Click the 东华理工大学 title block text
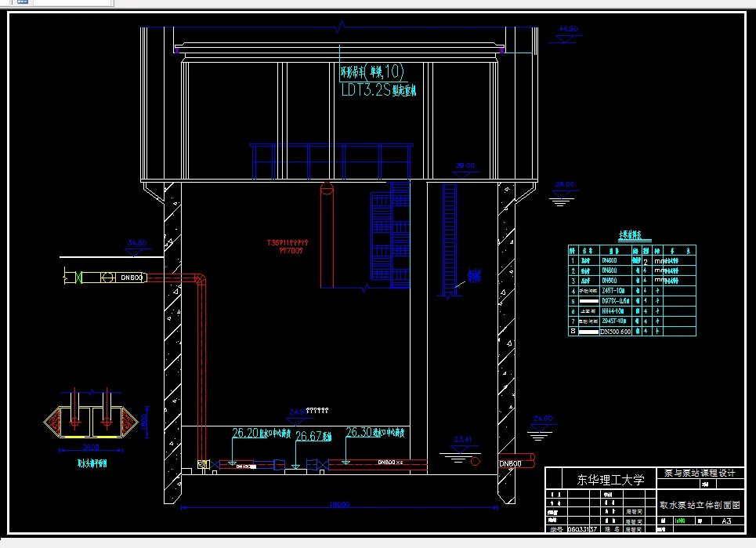The width and height of the screenshot is (756, 548). [610, 480]
